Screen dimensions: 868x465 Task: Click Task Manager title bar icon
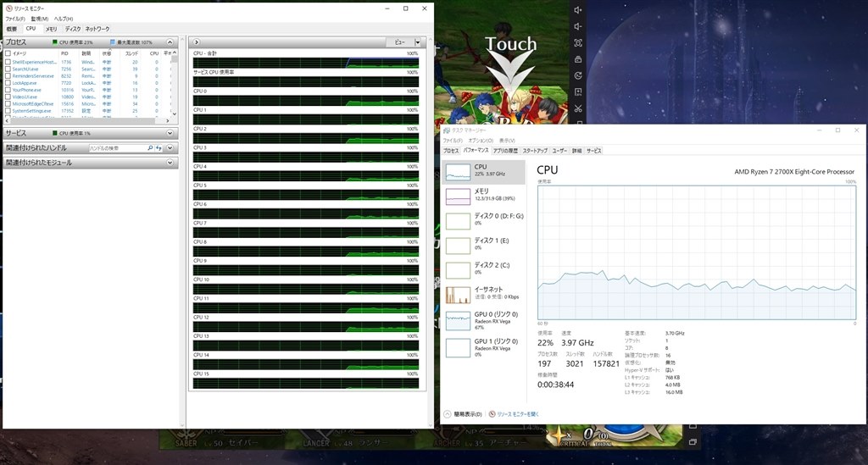point(447,130)
